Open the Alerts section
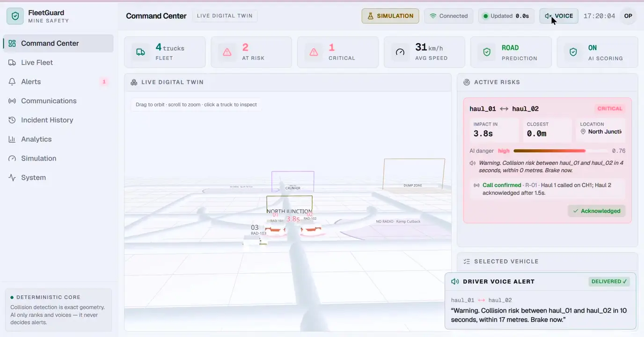The width and height of the screenshot is (644, 337). coord(58,82)
